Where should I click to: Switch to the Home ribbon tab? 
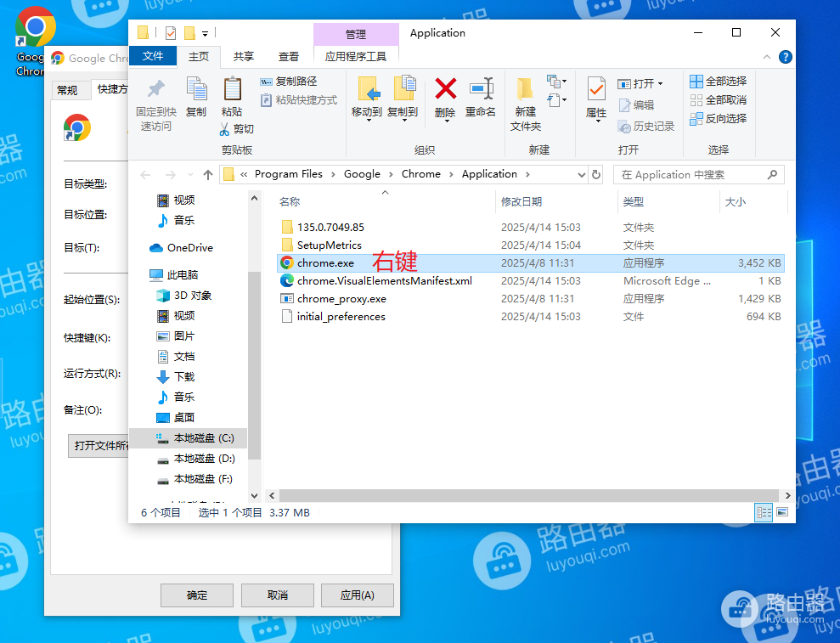[199, 56]
